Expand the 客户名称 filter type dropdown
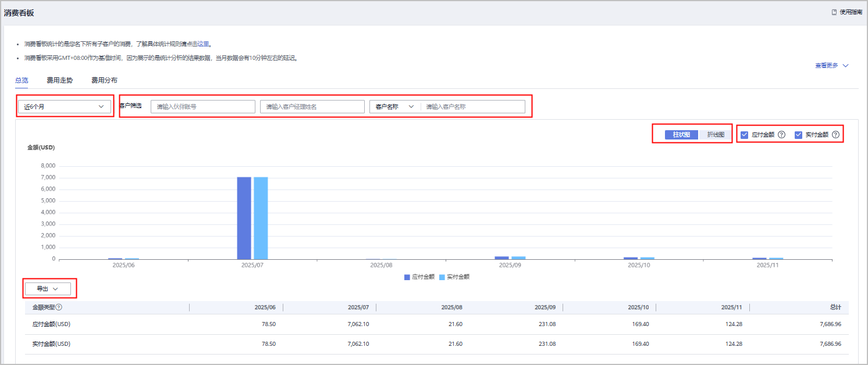Viewport: 868px width, 365px height. pos(394,107)
